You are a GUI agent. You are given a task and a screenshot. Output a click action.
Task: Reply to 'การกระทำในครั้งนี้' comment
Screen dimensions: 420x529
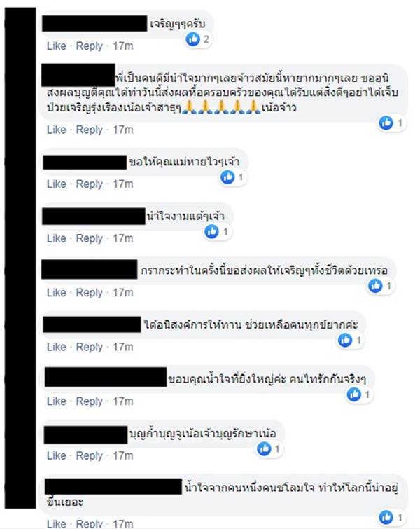point(90,293)
